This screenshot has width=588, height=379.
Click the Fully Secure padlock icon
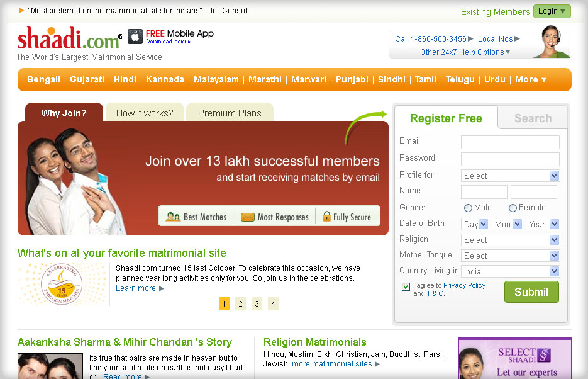coord(326,217)
